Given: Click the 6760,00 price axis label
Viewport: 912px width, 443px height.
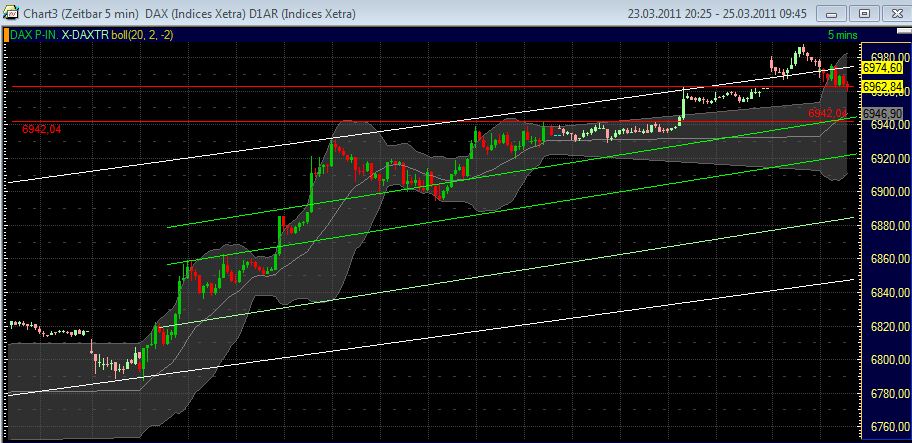Looking at the screenshot, I should point(890,427).
